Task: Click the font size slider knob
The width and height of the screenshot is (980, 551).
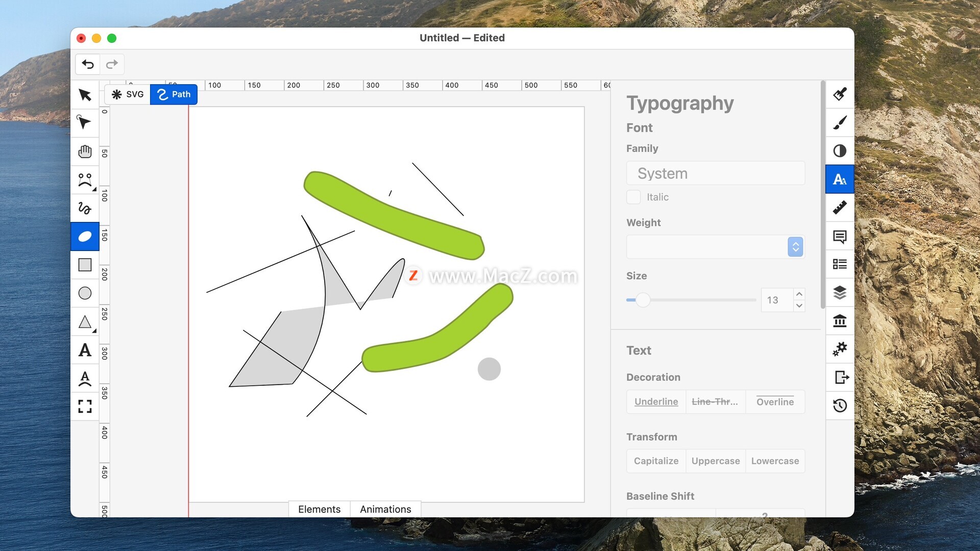Action: click(x=643, y=300)
